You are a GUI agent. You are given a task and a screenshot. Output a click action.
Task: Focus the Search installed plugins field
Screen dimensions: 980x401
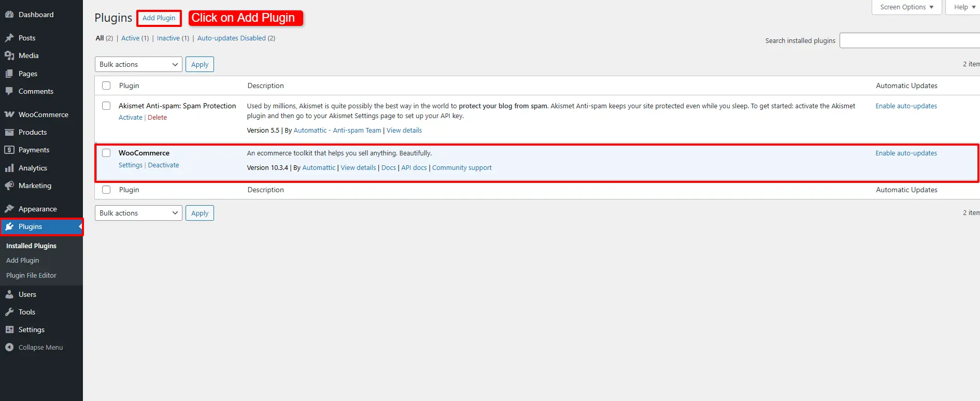click(x=910, y=40)
